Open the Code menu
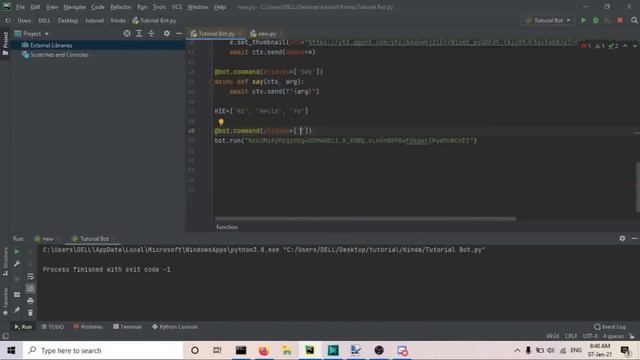The width and height of the screenshot is (640, 360). [98, 7]
